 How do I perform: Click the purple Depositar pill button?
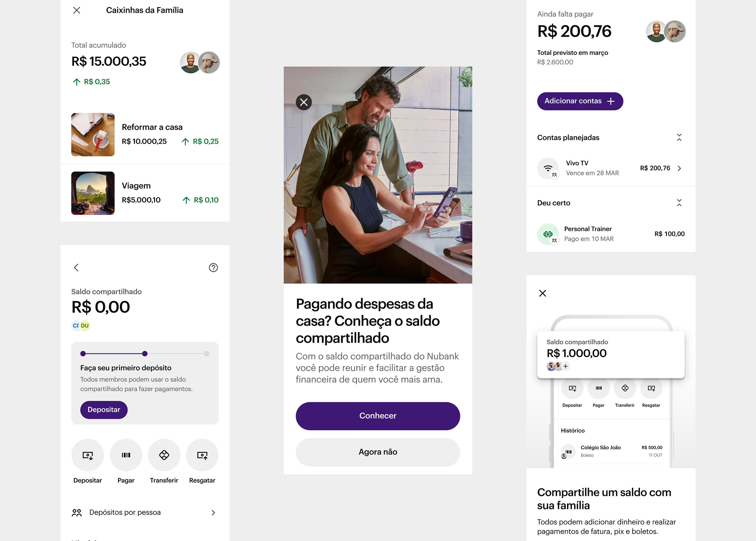[104, 410]
